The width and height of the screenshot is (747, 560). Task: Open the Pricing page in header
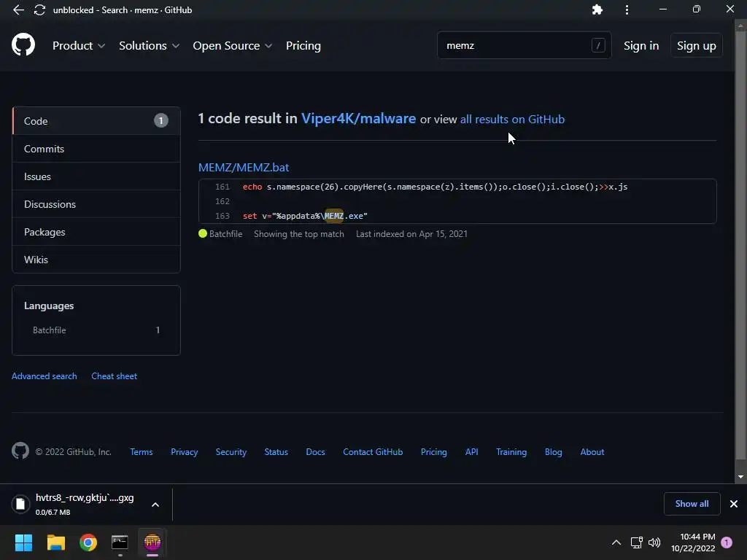pyautogui.click(x=303, y=46)
